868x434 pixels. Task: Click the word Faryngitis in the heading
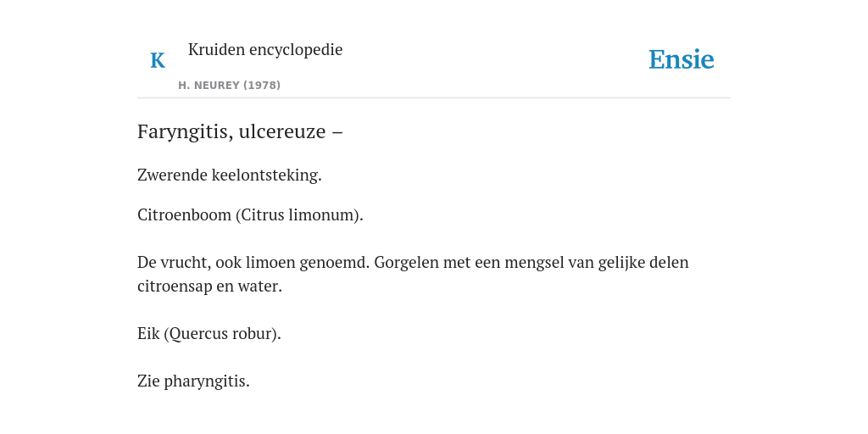185,132
